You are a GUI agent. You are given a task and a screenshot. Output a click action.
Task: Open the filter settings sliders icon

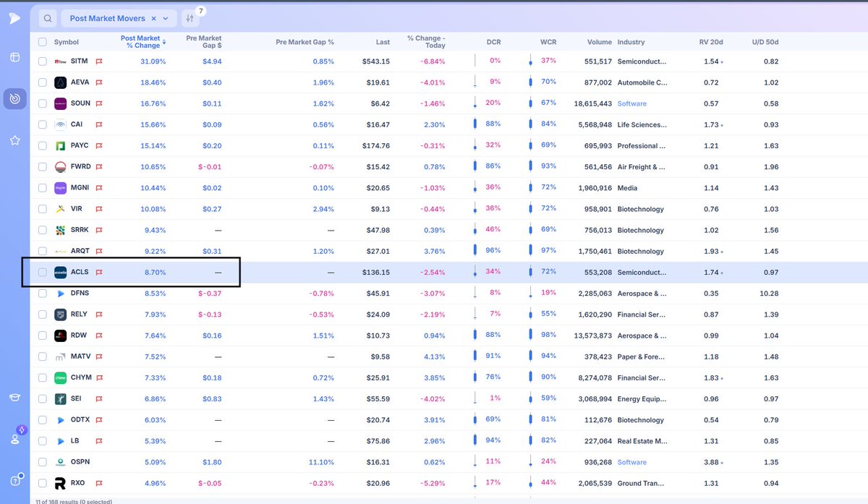190,18
